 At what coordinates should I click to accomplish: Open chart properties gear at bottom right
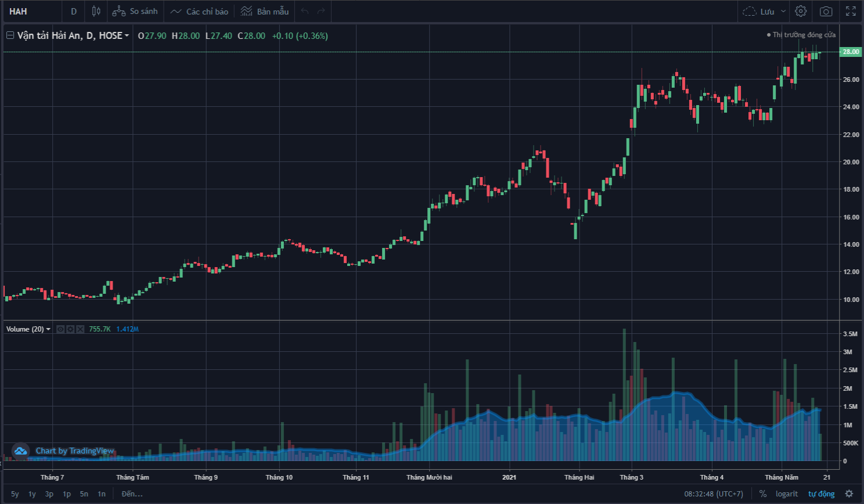[x=849, y=494]
